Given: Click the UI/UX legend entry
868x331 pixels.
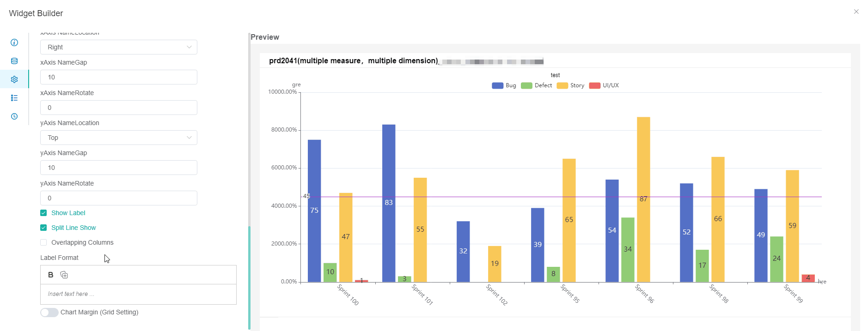Looking at the screenshot, I should [x=604, y=85].
